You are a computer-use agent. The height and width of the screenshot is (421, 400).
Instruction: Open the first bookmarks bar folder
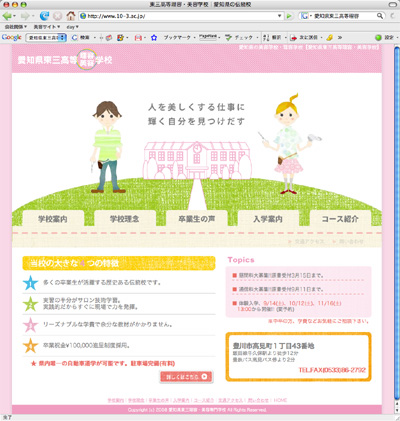pos(16,27)
